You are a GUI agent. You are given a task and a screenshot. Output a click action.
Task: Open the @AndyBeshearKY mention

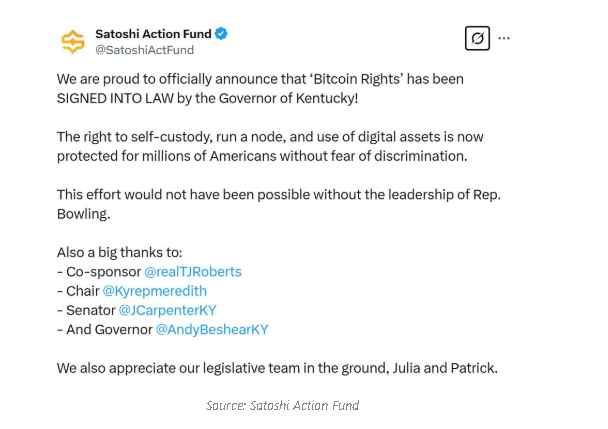[212, 330]
